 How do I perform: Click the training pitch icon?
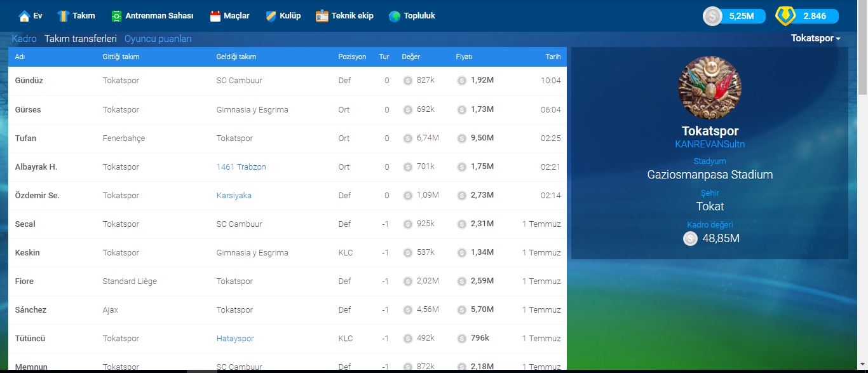(116, 16)
